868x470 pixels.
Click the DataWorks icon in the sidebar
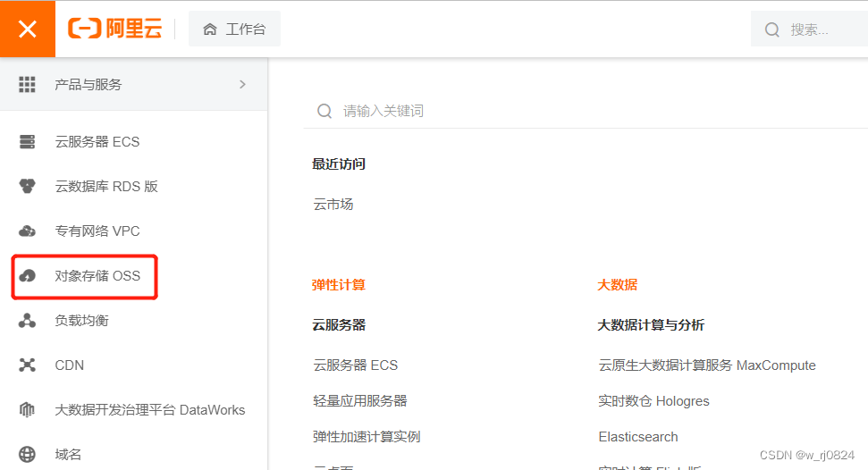point(27,409)
